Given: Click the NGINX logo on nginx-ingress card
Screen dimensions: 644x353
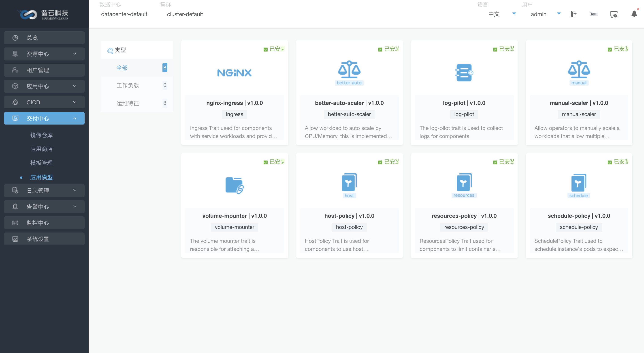Looking at the screenshot, I should (x=234, y=73).
